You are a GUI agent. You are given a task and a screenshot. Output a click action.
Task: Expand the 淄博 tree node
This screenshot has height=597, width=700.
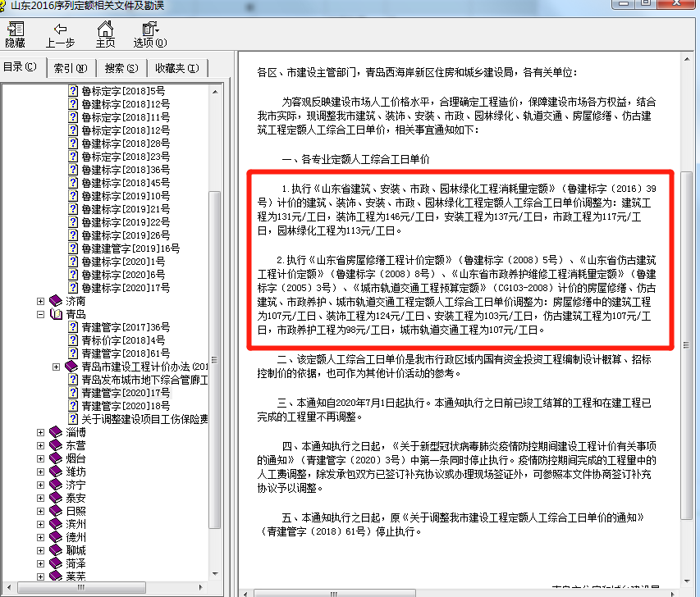pos(41,432)
